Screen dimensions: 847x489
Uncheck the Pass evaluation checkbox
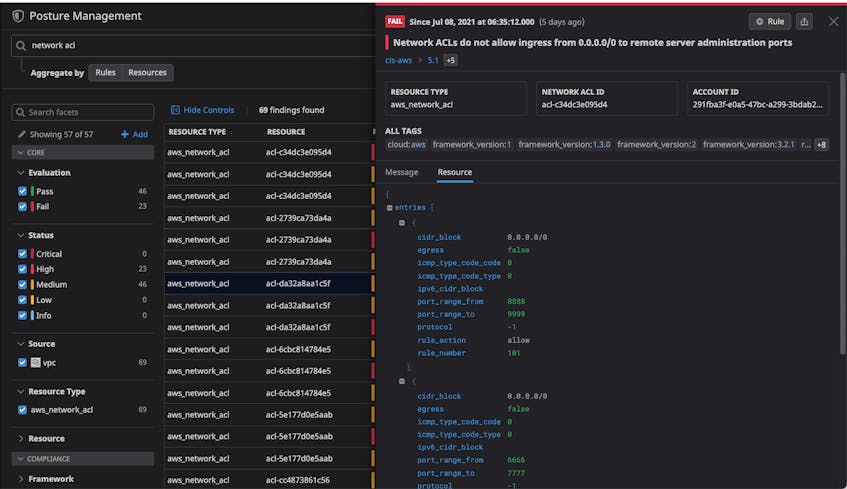(22, 191)
